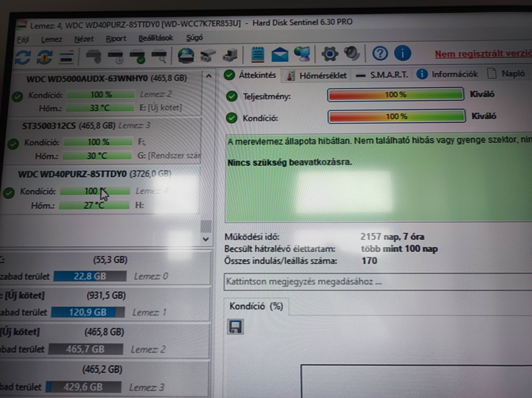Click the Kattintson megjegyzés megadásához comment field
The image size is (532, 398).
[x=378, y=282]
